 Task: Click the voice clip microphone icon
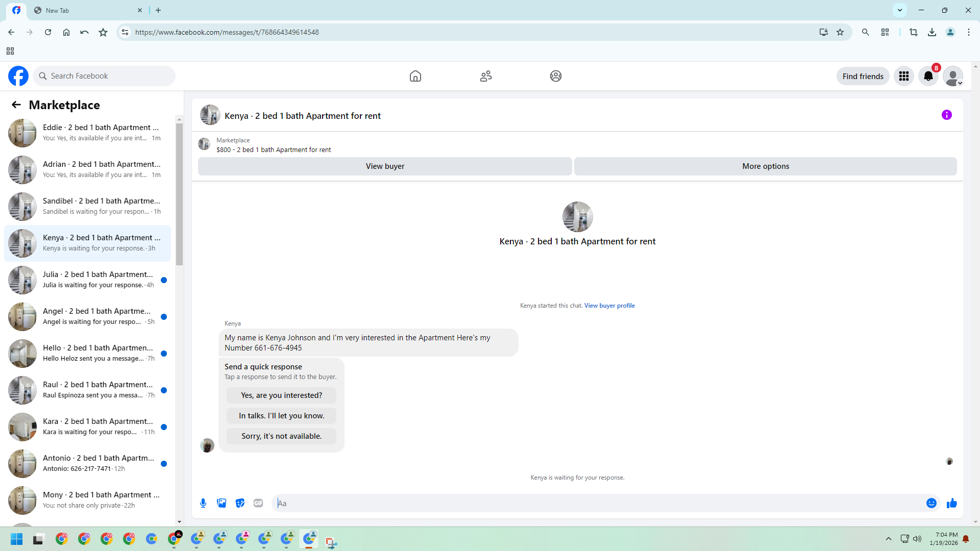[203, 503]
